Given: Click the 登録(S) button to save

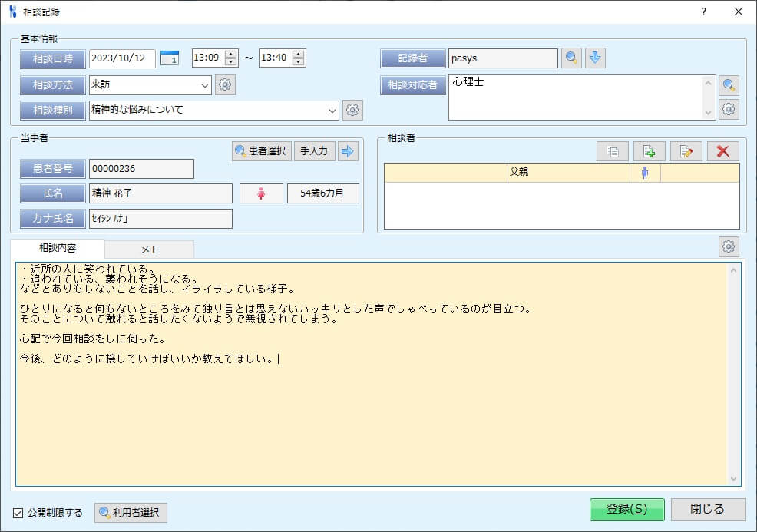Looking at the screenshot, I should coord(627,509).
